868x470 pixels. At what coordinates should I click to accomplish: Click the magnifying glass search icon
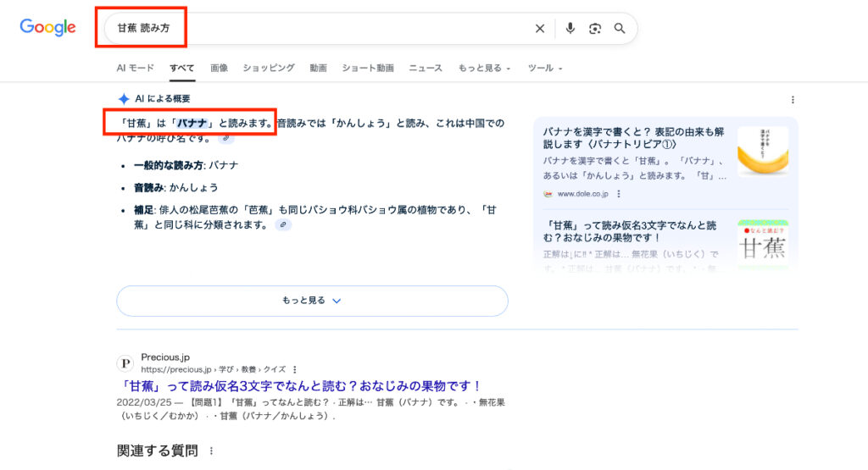tap(620, 28)
